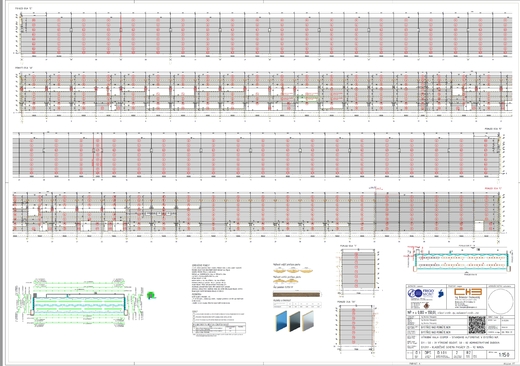Image resolution: width=520 pixels, height=366 pixels.
Task: Click the scale 1:150 box
Action: click(501, 354)
